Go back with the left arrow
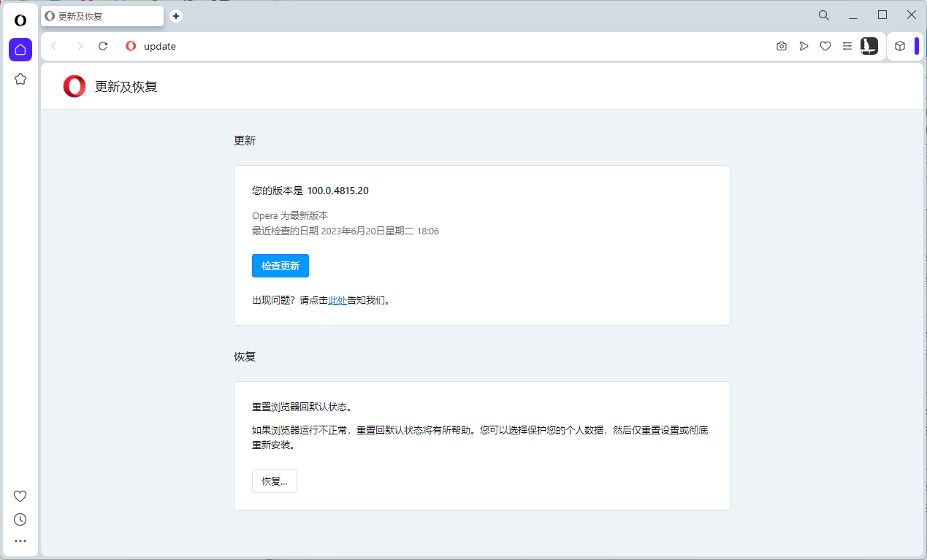 (x=53, y=46)
